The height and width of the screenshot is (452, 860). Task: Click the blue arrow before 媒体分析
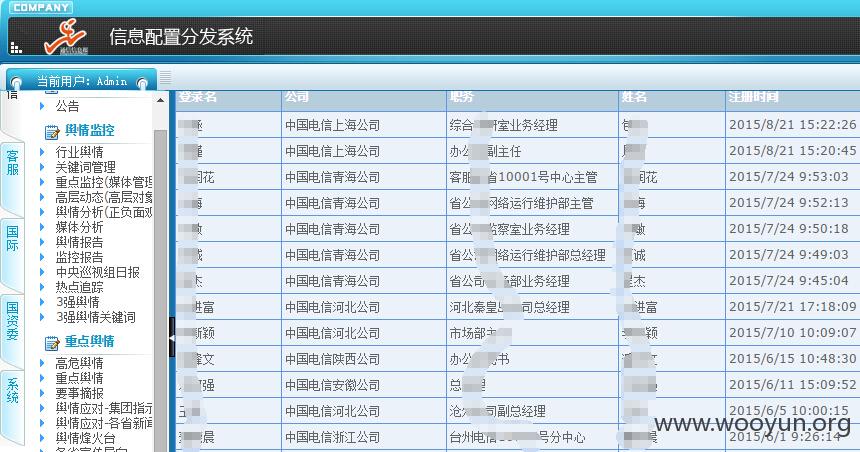[42, 227]
